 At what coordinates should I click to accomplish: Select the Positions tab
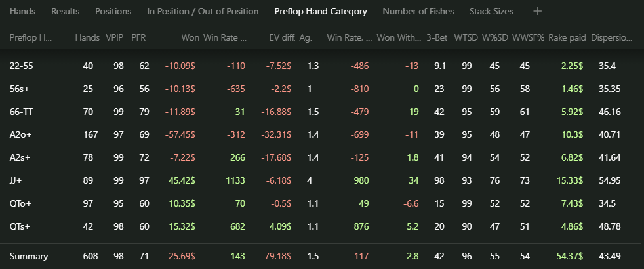tap(113, 12)
